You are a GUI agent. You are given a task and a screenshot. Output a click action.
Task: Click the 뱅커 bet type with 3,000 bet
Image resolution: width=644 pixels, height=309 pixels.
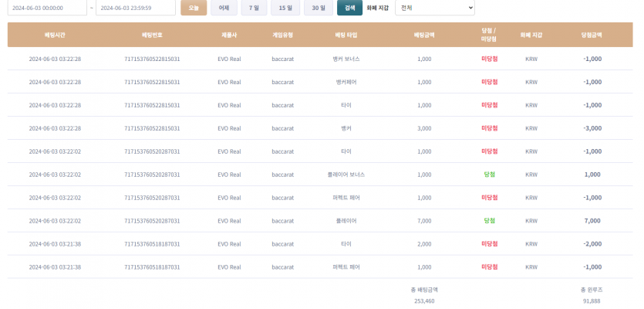(x=346, y=128)
